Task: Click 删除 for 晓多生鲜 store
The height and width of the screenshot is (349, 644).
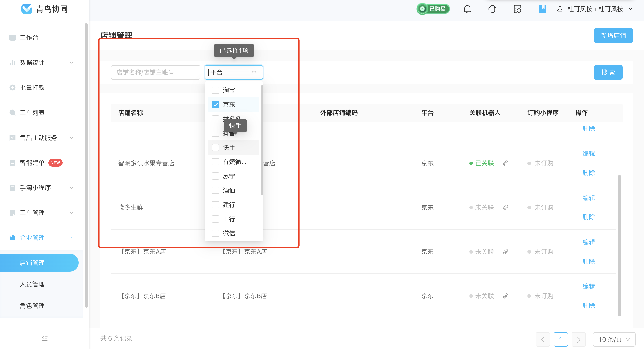Action: 589,217
